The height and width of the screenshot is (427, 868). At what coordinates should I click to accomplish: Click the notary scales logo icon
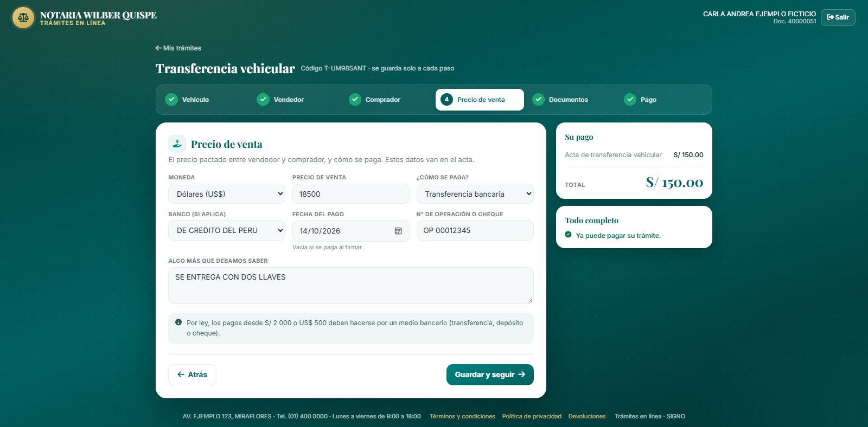click(x=23, y=17)
